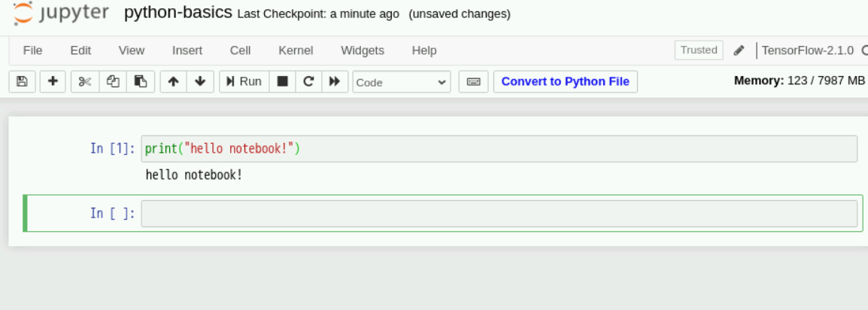Open the cell type Code dropdown
The height and width of the screenshot is (310, 868).
[401, 82]
